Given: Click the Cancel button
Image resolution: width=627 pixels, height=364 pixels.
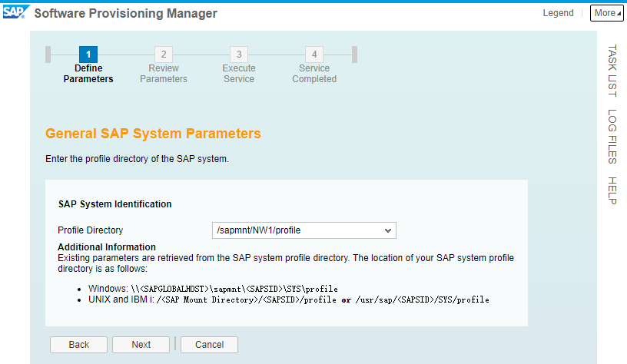Looking at the screenshot, I should pyautogui.click(x=209, y=345).
